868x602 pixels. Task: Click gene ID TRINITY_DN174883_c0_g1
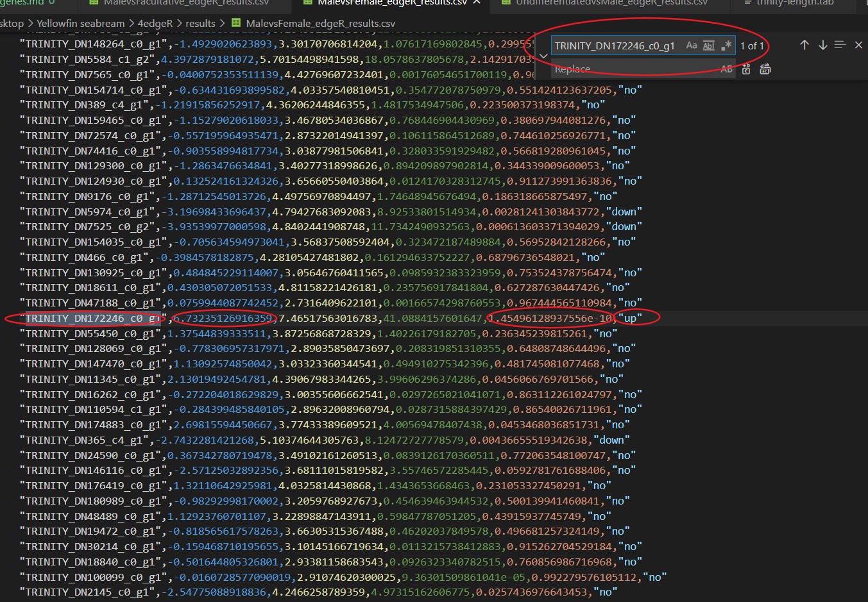[93, 425]
